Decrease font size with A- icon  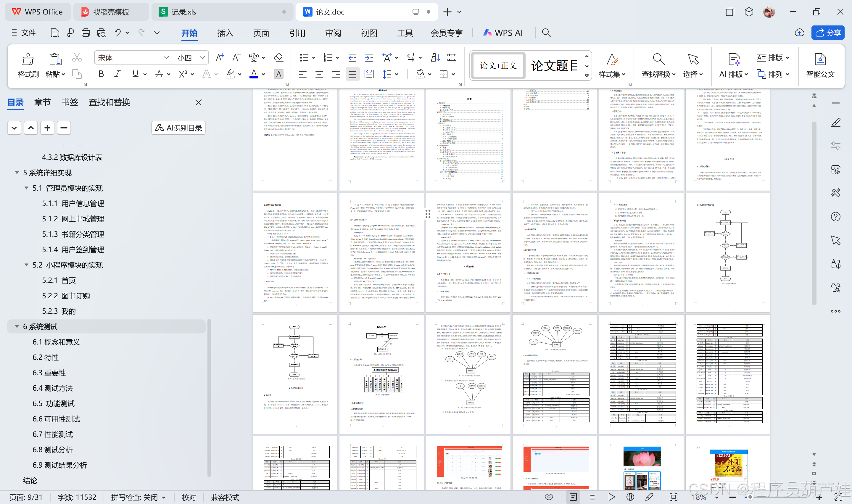(x=236, y=57)
